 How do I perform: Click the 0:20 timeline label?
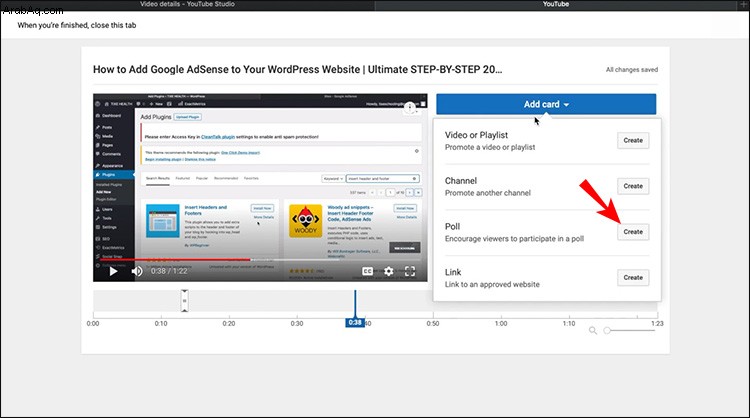229,324
